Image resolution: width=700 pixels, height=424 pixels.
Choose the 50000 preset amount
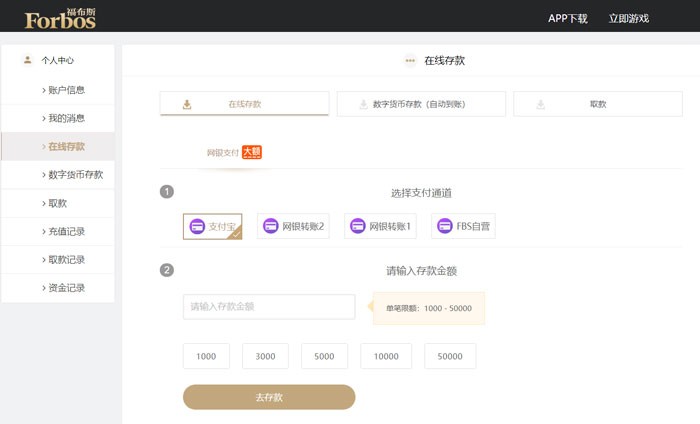(450, 356)
